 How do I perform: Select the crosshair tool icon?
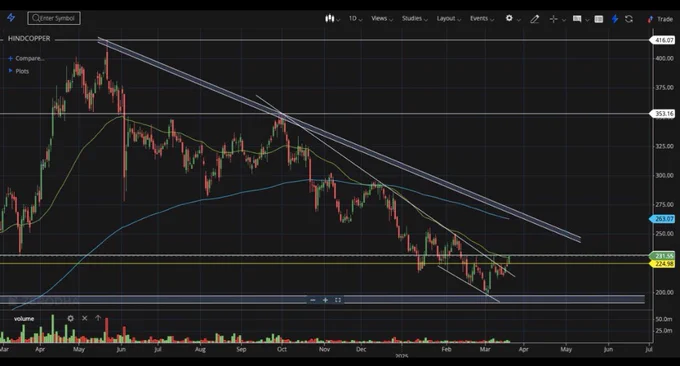point(553,19)
